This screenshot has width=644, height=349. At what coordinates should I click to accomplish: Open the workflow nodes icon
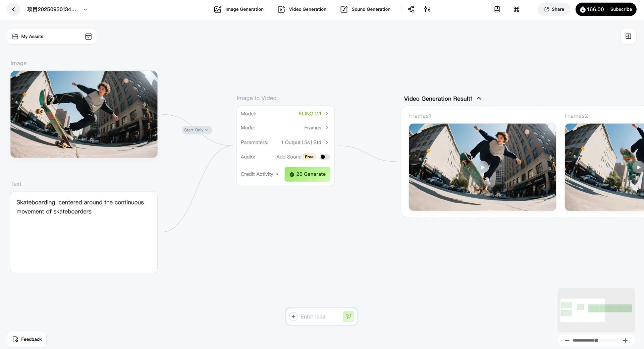pos(411,9)
